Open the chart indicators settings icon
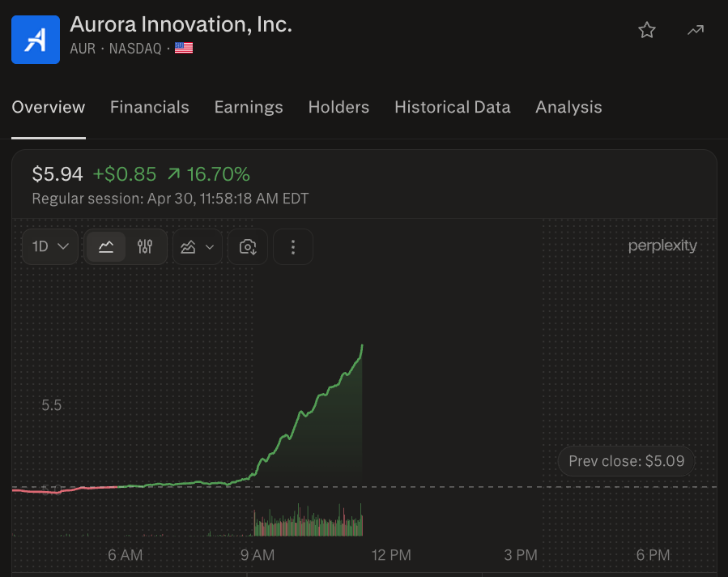The width and height of the screenshot is (728, 577). 145,246
